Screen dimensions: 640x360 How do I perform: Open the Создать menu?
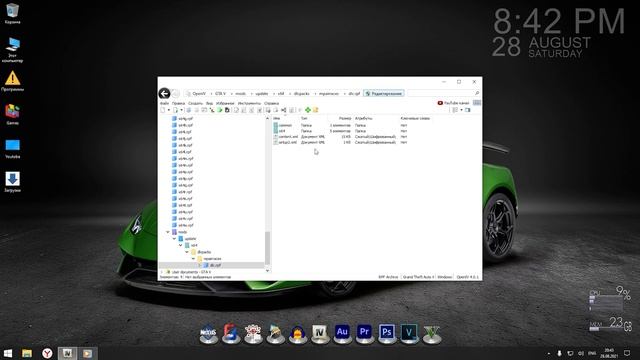pyautogui.click(x=195, y=103)
